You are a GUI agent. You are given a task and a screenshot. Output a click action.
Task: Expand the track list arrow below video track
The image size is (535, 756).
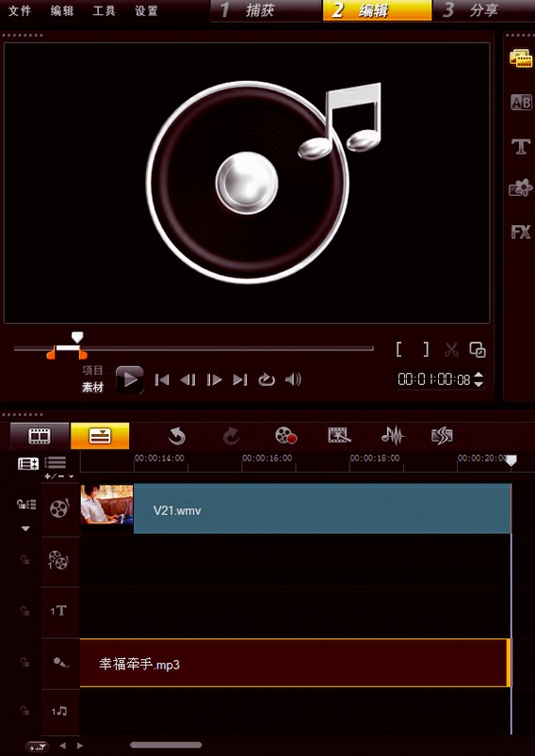click(x=25, y=528)
